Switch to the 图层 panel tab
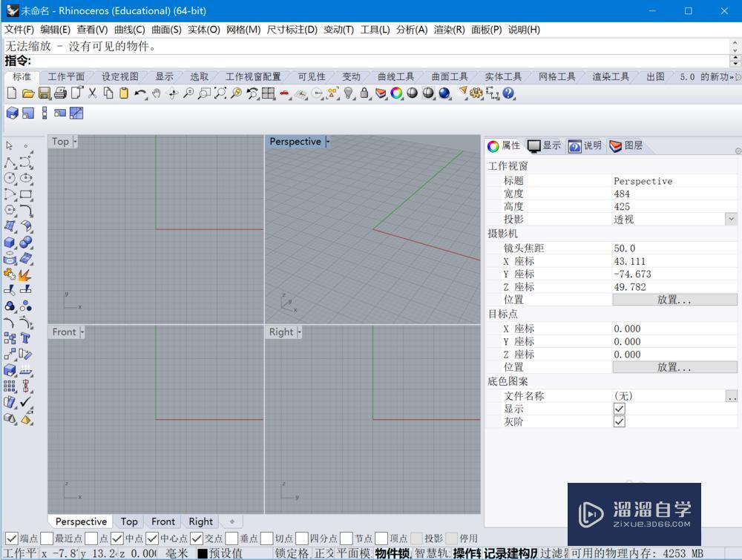 [626, 145]
